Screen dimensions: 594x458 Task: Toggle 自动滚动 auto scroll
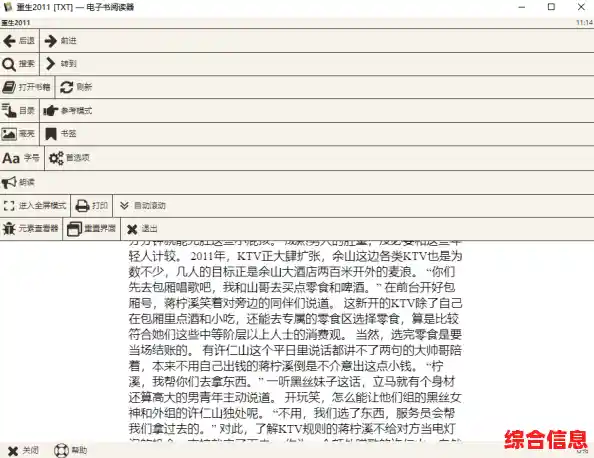142,206
